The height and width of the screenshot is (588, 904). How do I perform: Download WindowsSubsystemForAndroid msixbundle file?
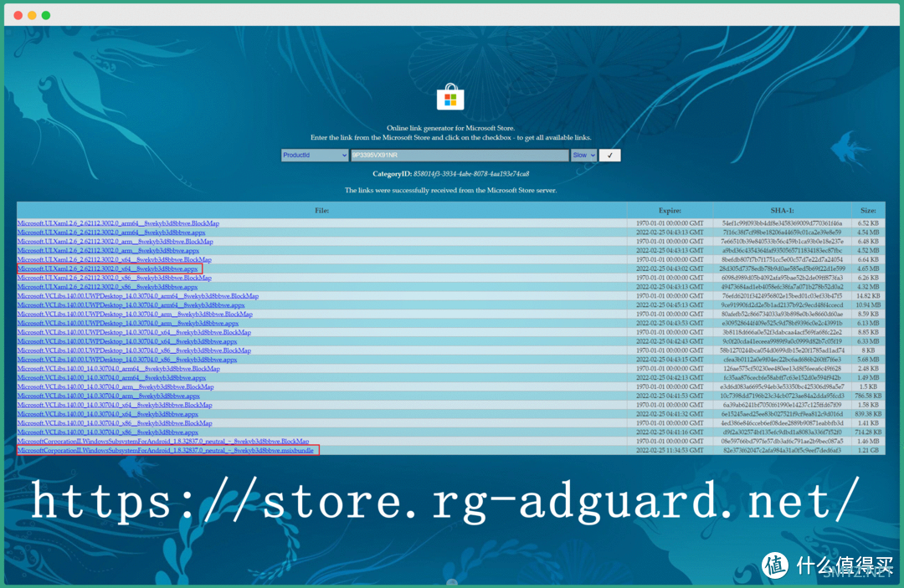(x=166, y=450)
